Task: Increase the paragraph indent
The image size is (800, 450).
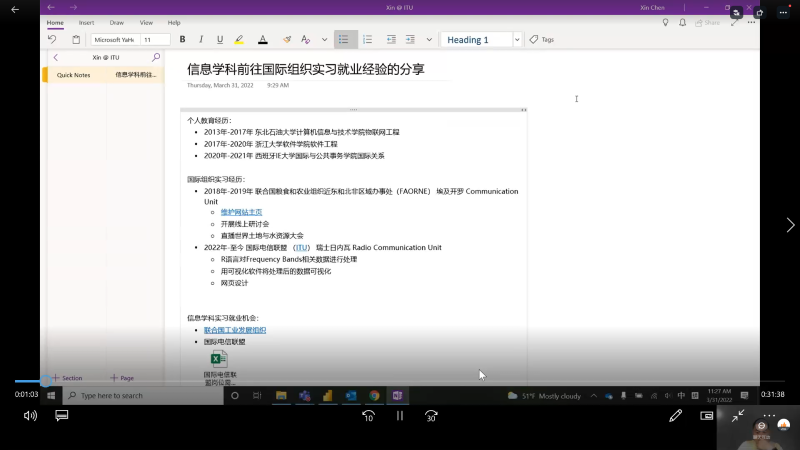Action: coord(410,39)
